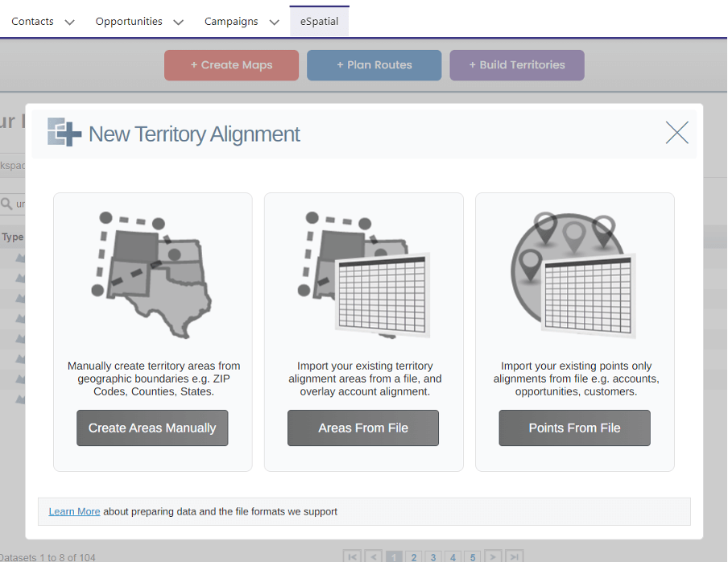This screenshot has height=562, width=728.
Task: Open the Campaigns tab
Action: 231,22
